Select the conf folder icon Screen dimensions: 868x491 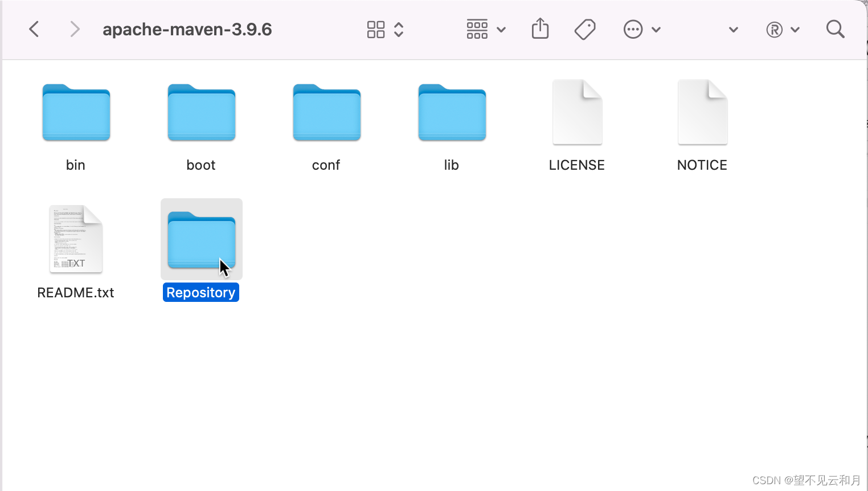tap(327, 113)
